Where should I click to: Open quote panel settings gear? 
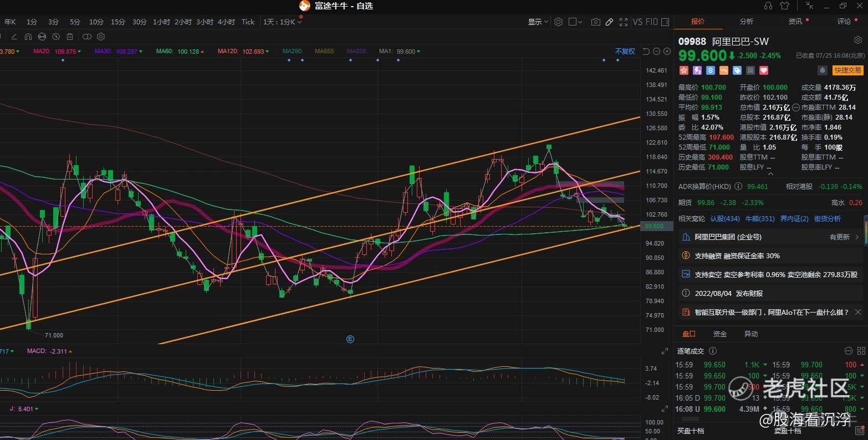(x=857, y=40)
